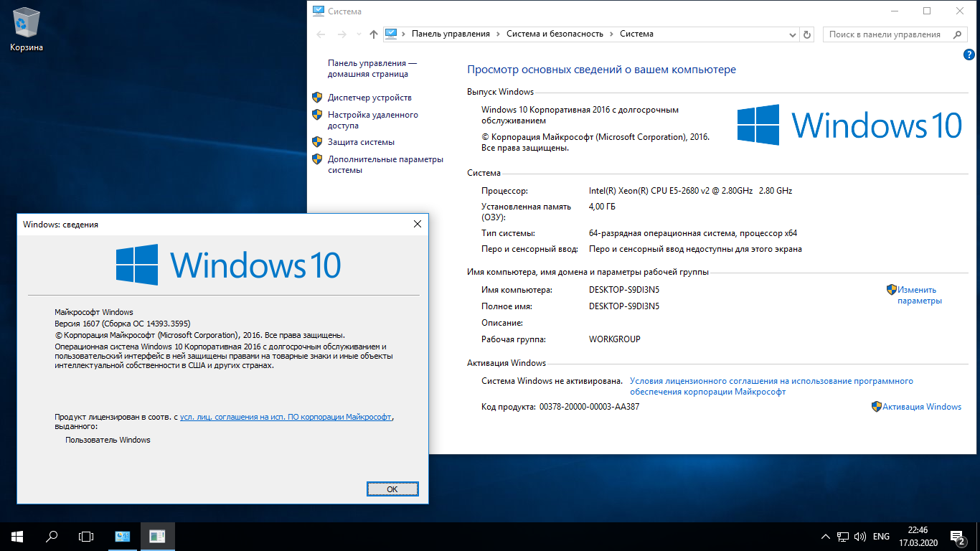
Task: Open the Action Center notification icon
Action: (958, 537)
